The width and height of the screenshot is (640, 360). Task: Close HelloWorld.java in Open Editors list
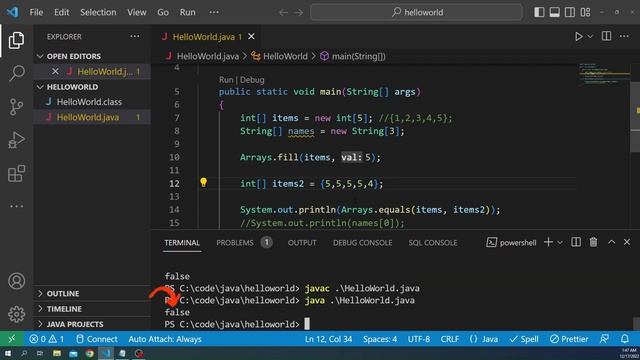(x=55, y=71)
